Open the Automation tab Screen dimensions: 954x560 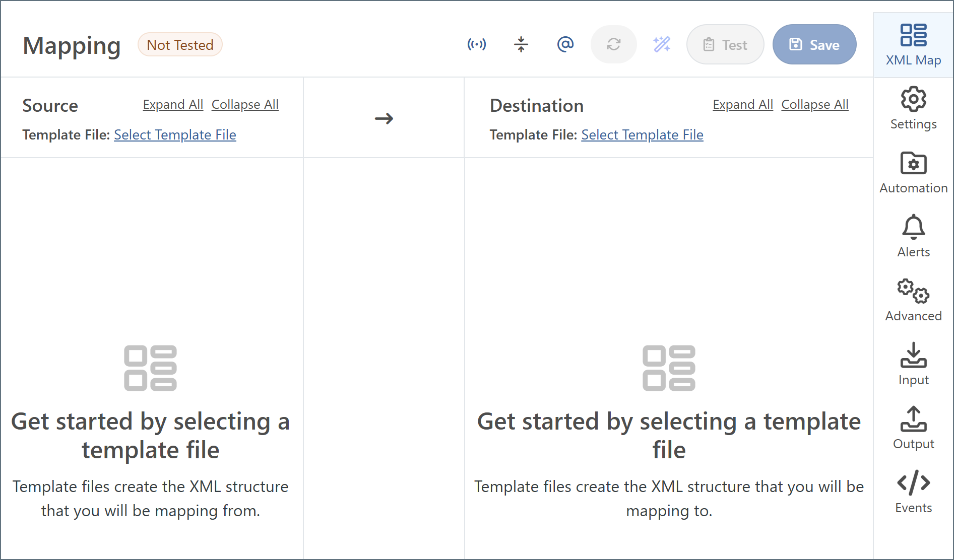(913, 173)
